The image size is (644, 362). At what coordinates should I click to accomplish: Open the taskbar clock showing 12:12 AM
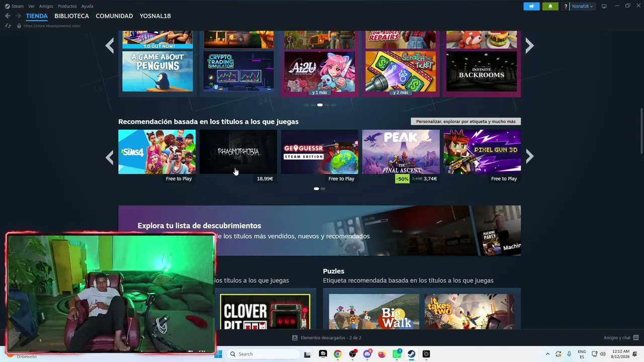click(x=620, y=354)
